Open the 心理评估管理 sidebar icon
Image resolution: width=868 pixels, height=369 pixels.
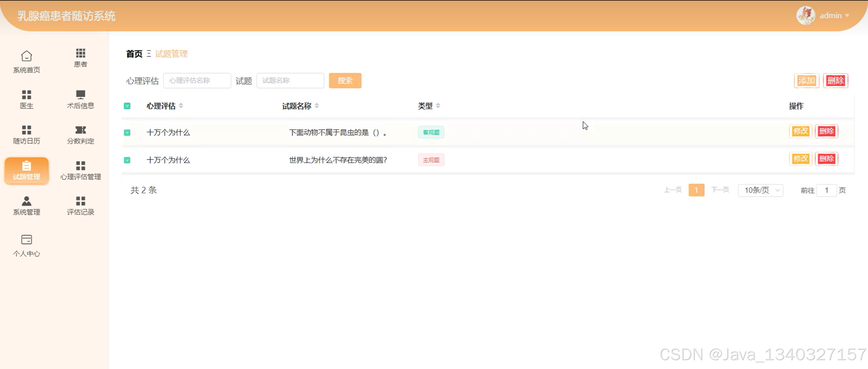[x=80, y=166]
